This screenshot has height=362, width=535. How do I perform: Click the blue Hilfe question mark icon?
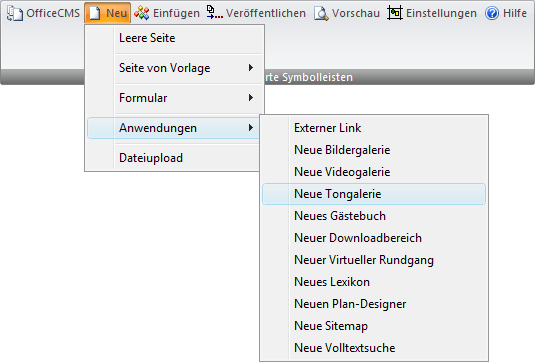coord(492,13)
